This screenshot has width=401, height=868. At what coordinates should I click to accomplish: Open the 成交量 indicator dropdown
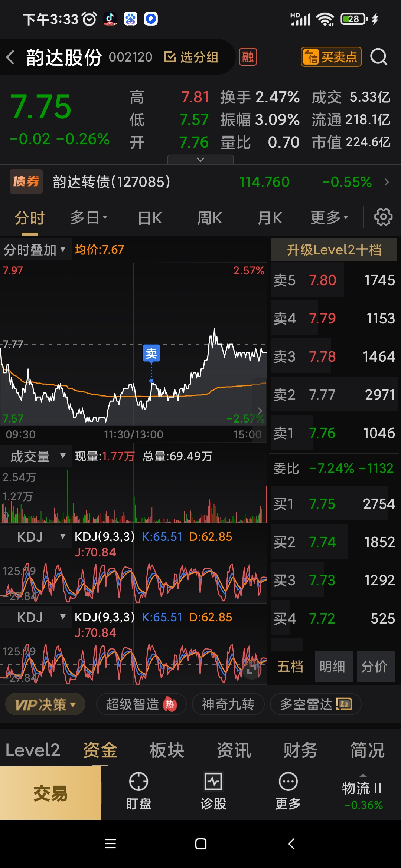36,456
